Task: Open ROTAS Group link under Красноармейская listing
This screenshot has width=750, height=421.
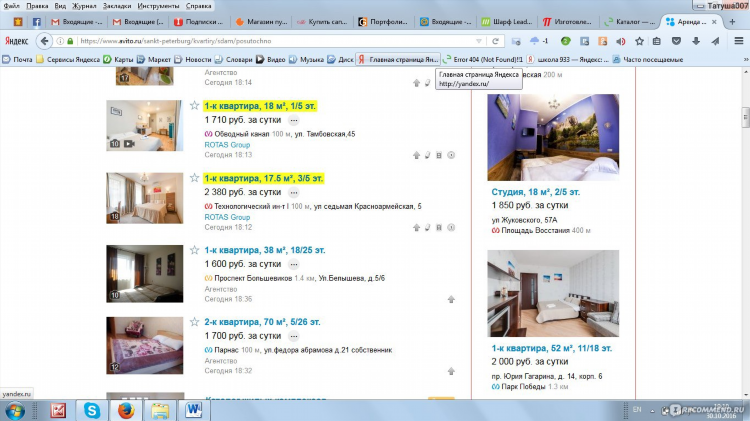Action: click(227, 217)
